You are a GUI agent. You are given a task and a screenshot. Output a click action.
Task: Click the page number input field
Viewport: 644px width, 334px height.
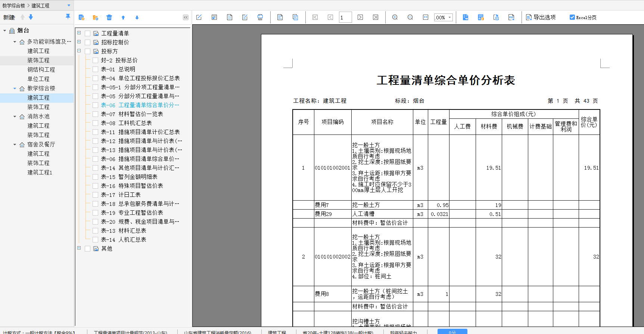(x=345, y=17)
